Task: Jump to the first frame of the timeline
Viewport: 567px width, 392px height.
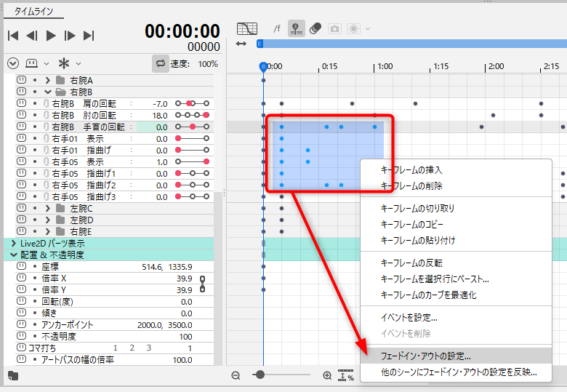Action: (x=13, y=35)
